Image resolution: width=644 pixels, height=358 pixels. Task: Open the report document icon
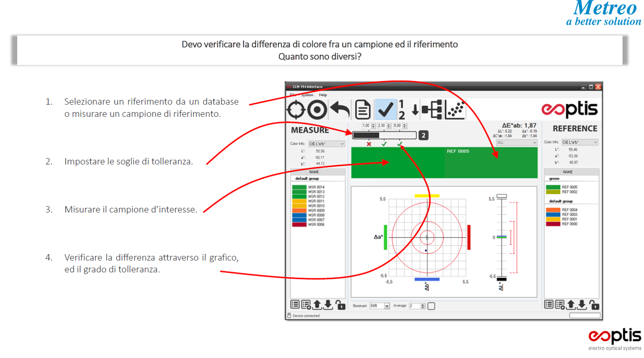(x=363, y=109)
